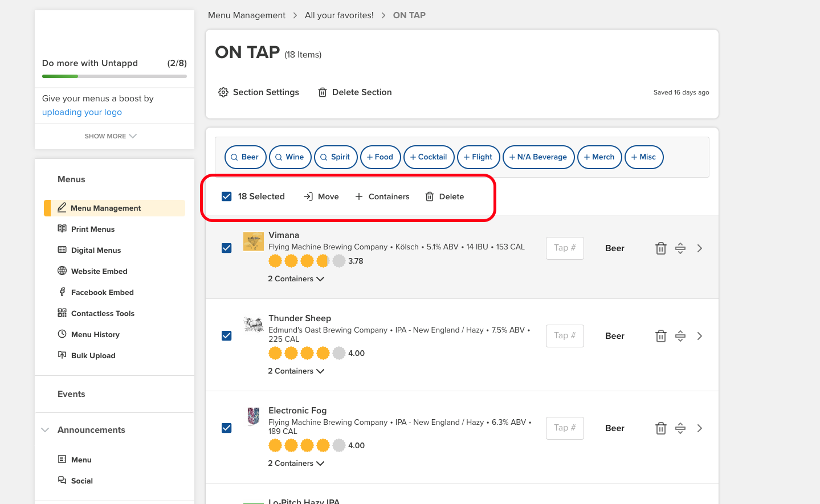Click the search icon in Beer button
Screen dimensions: 820x504
coord(234,157)
